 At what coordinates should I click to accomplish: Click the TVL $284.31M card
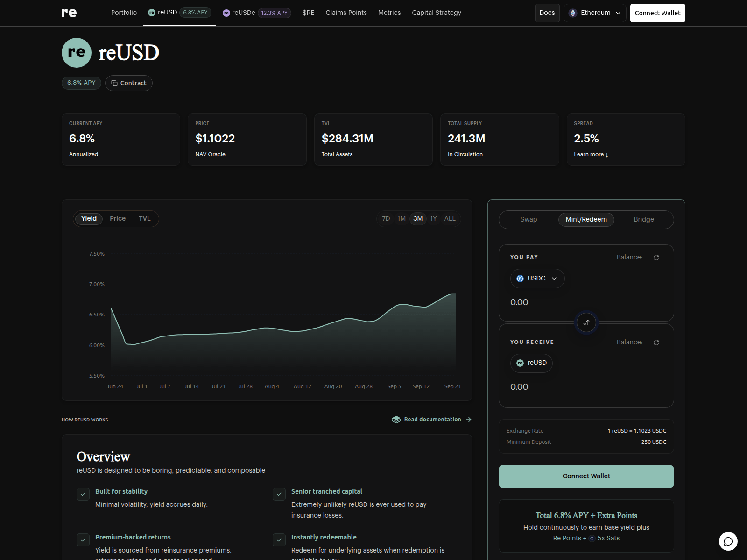click(373, 140)
